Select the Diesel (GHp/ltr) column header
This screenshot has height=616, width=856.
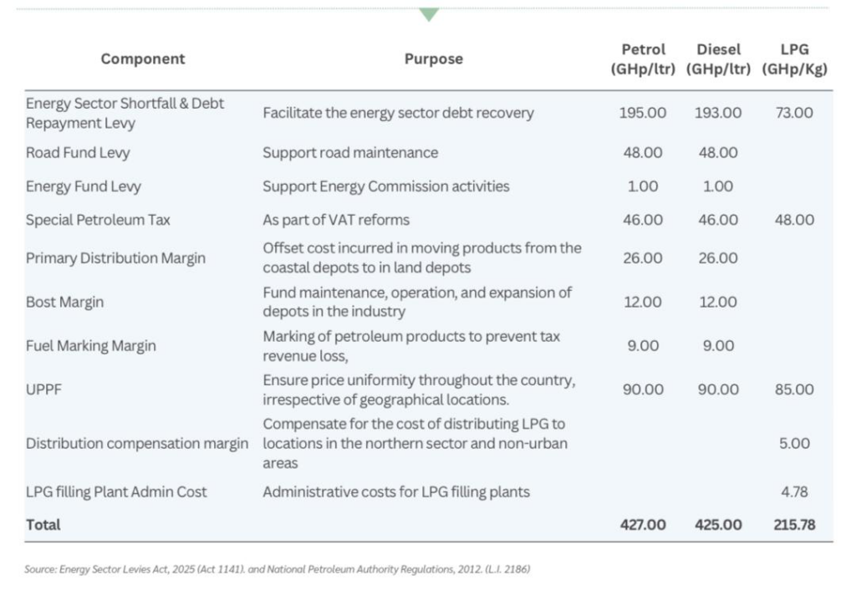click(718, 59)
